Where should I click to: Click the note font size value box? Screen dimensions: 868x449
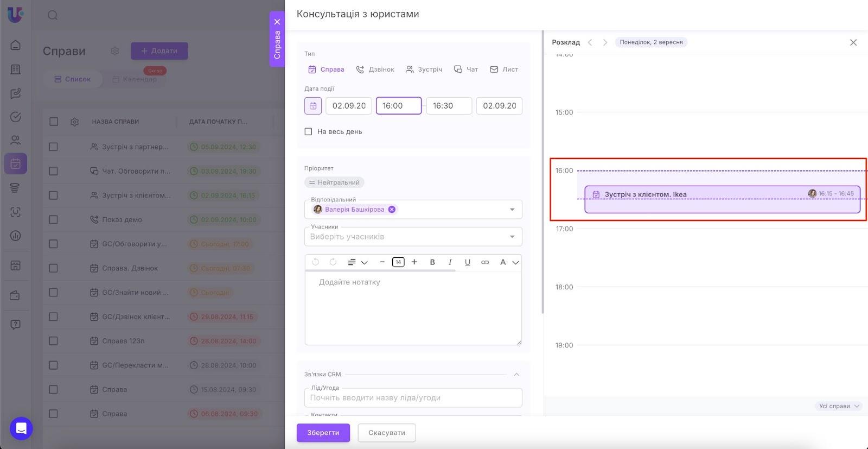(398, 262)
